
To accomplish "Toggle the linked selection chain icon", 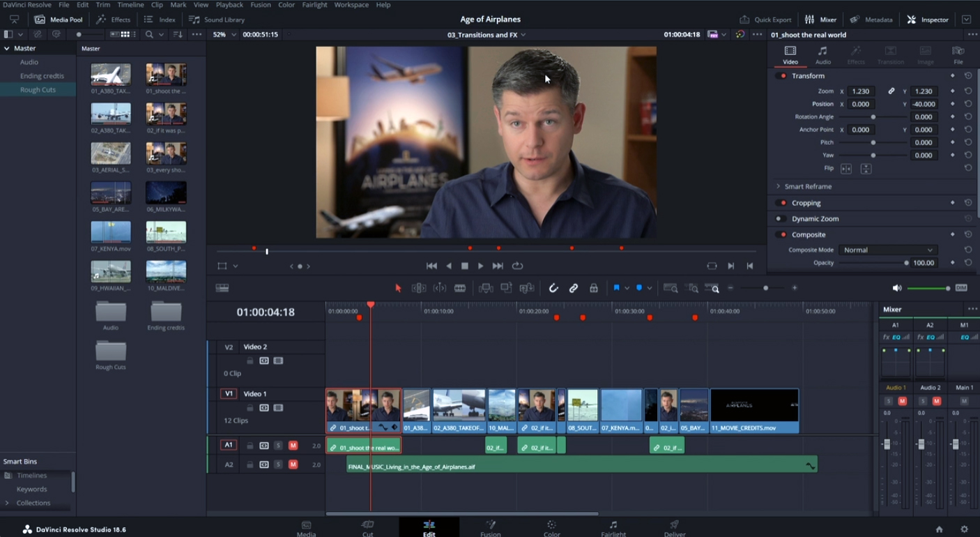I will (574, 288).
